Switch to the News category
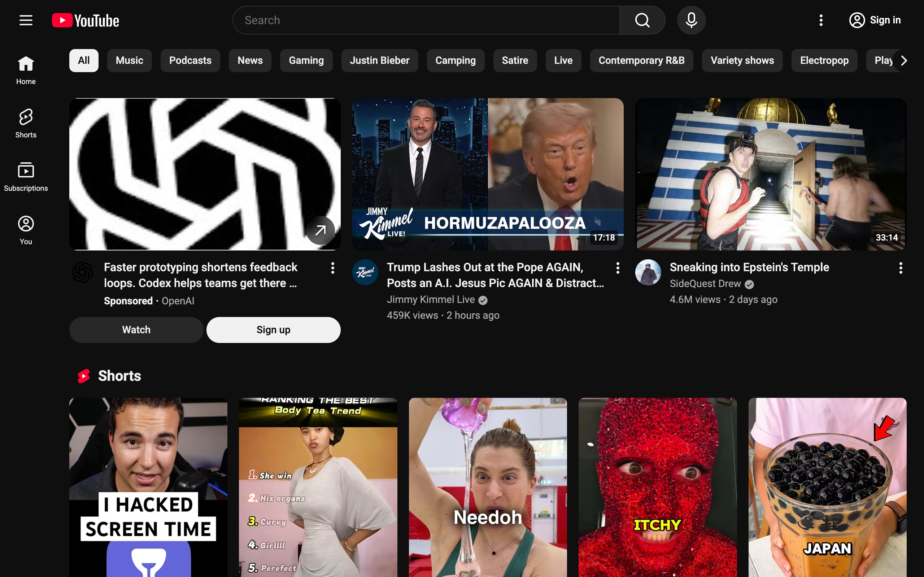This screenshot has height=577, width=924. coord(250,60)
